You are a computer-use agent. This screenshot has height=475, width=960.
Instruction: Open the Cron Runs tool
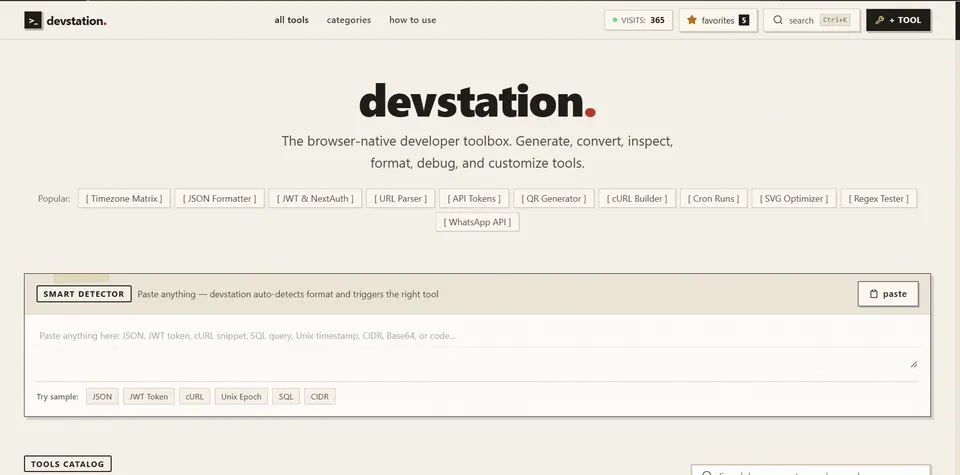[x=713, y=198]
